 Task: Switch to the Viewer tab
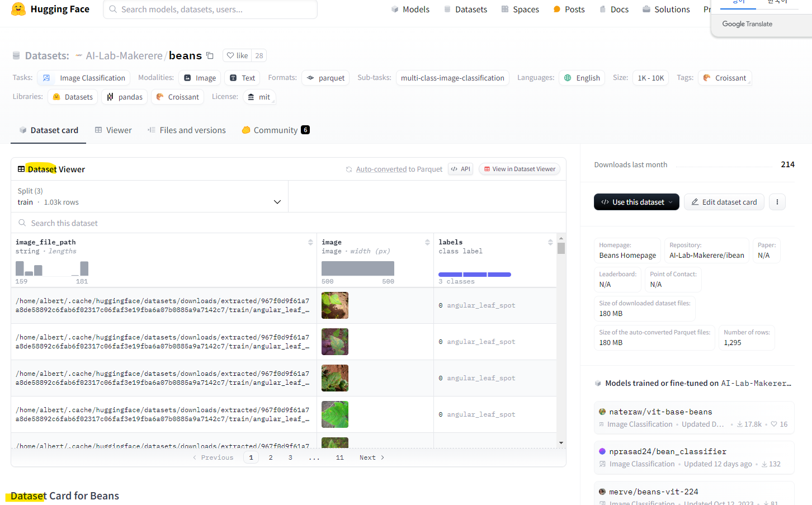(114, 130)
